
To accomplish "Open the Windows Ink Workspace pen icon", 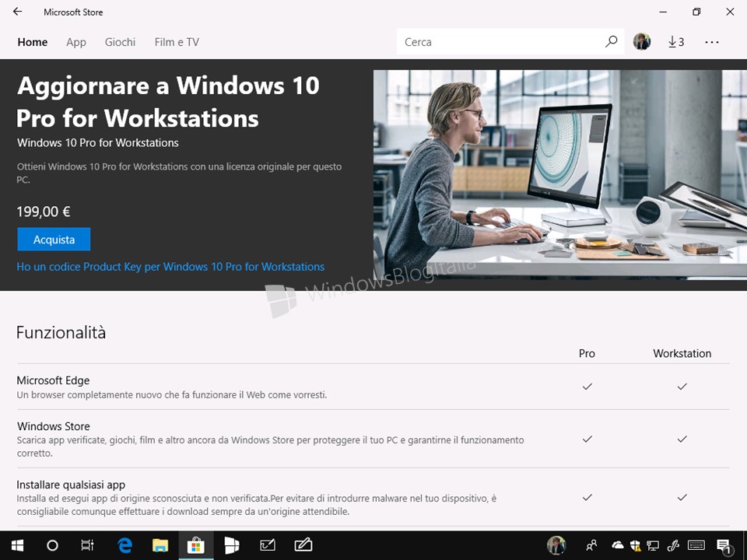I will click(672, 545).
